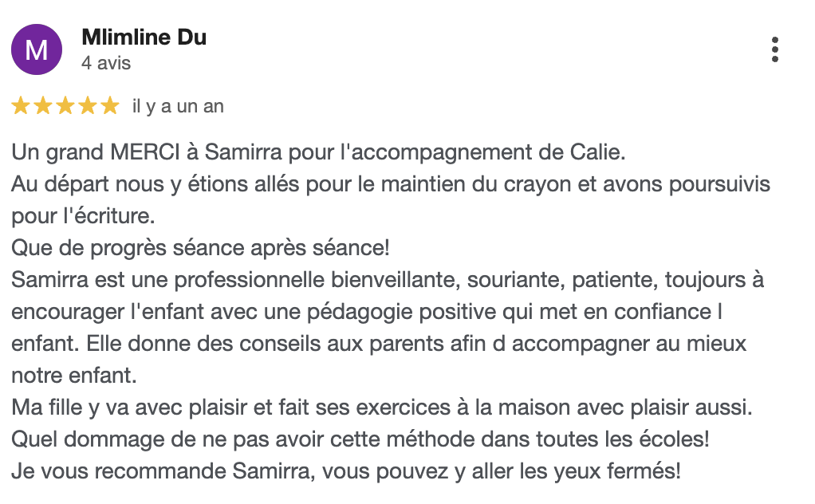Click the fifth yellow rating star
This screenshot has width=815, height=504.
click(x=110, y=106)
